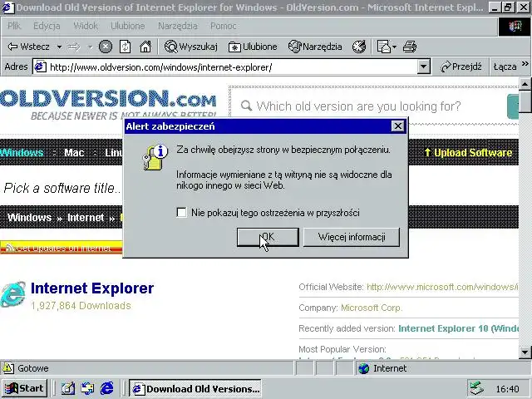The image size is (532, 399).
Task: Launch Internet Explorer from quick launch
Action: (x=107, y=388)
